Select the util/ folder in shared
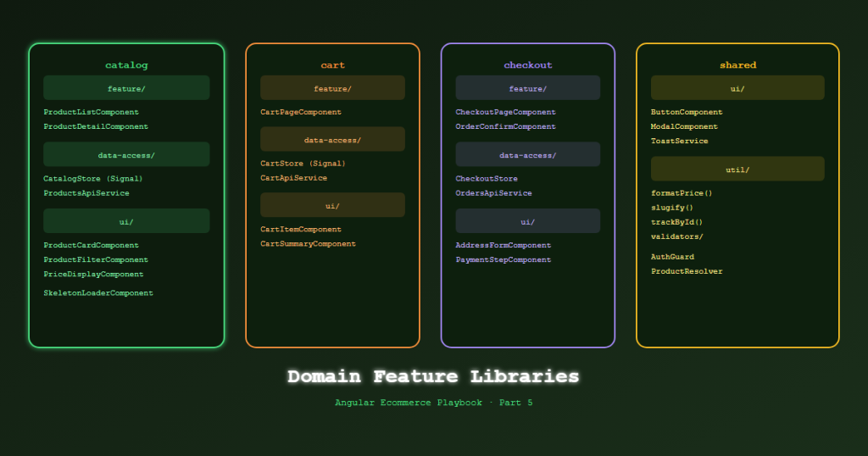 738,169
